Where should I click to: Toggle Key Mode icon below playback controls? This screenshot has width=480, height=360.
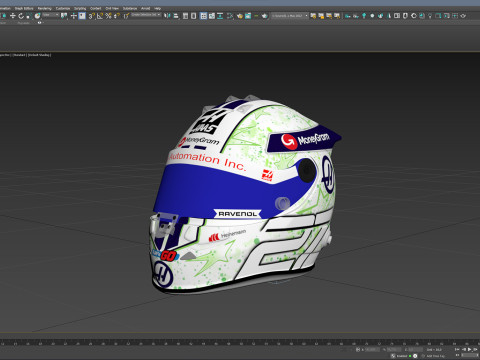coord(457,355)
